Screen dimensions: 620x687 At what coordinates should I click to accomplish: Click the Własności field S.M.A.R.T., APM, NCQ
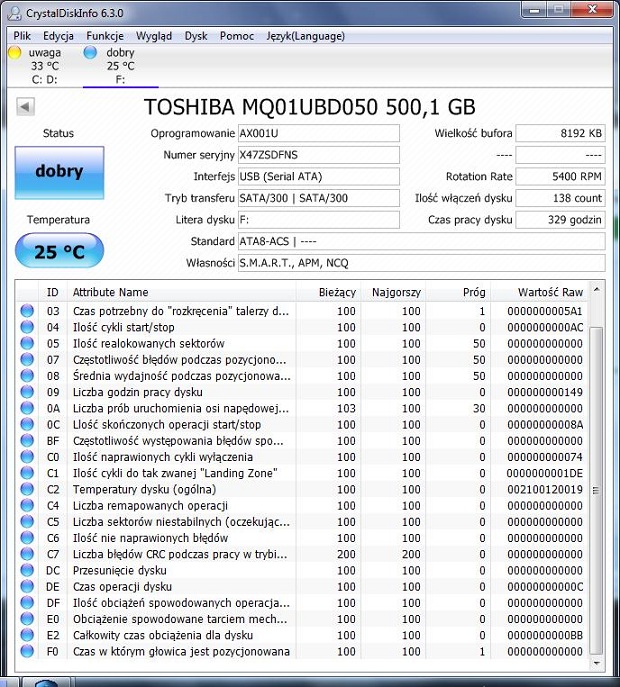pos(422,263)
